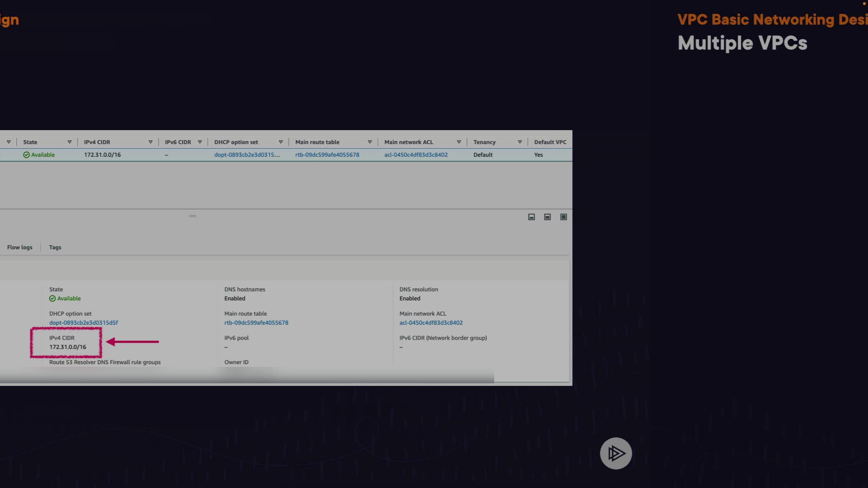Screen dimensions: 868x488
Task: Switch to the Flow logs tab
Action: click(x=20, y=247)
